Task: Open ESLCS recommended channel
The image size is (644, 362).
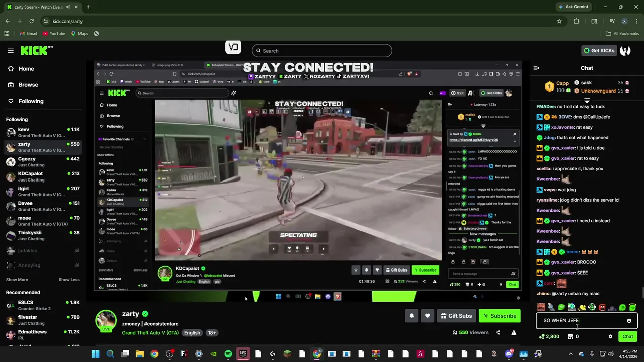Action: (42, 306)
